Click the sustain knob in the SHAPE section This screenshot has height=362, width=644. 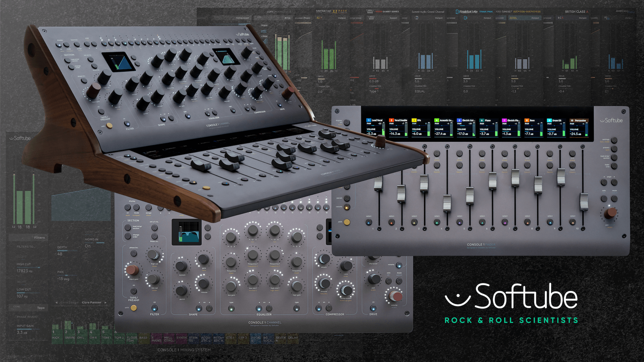181,266
